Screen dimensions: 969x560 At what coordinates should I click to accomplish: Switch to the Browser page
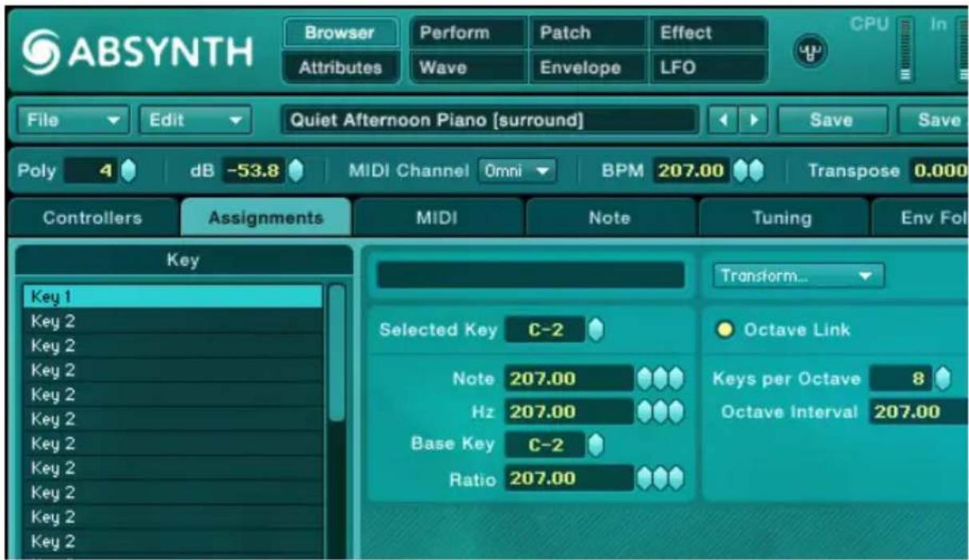[339, 34]
